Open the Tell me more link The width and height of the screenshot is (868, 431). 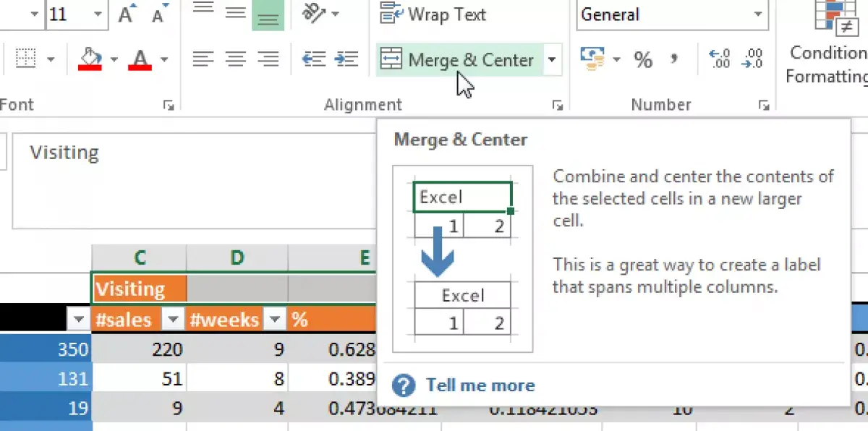480,385
